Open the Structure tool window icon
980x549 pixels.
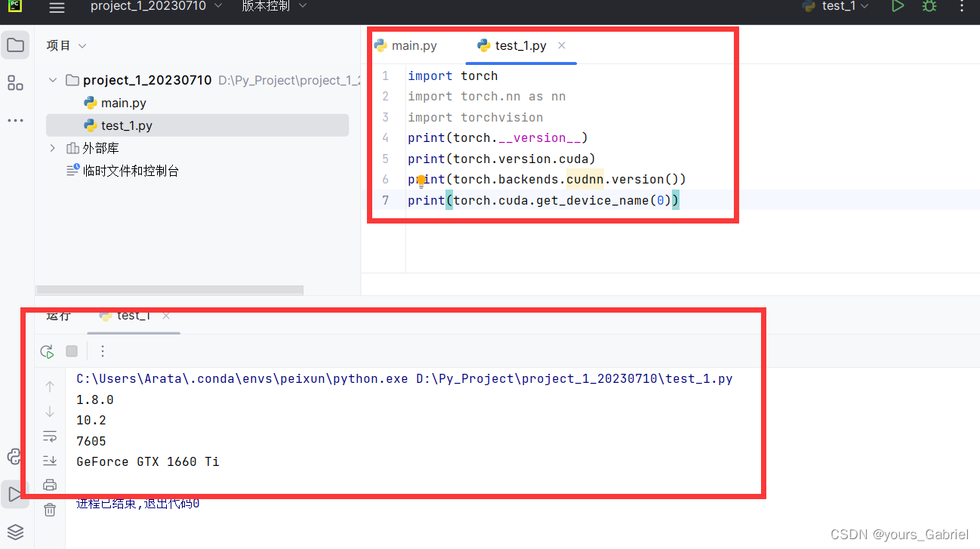coord(15,83)
